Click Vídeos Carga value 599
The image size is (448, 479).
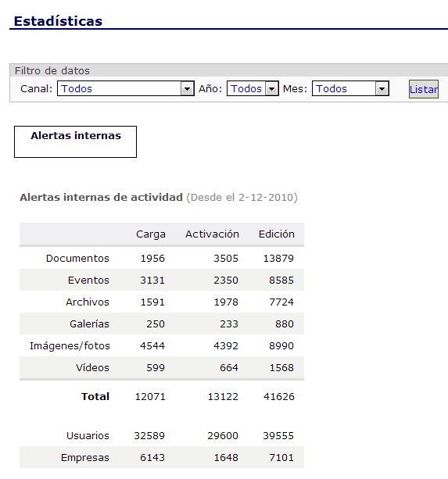[x=156, y=367]
